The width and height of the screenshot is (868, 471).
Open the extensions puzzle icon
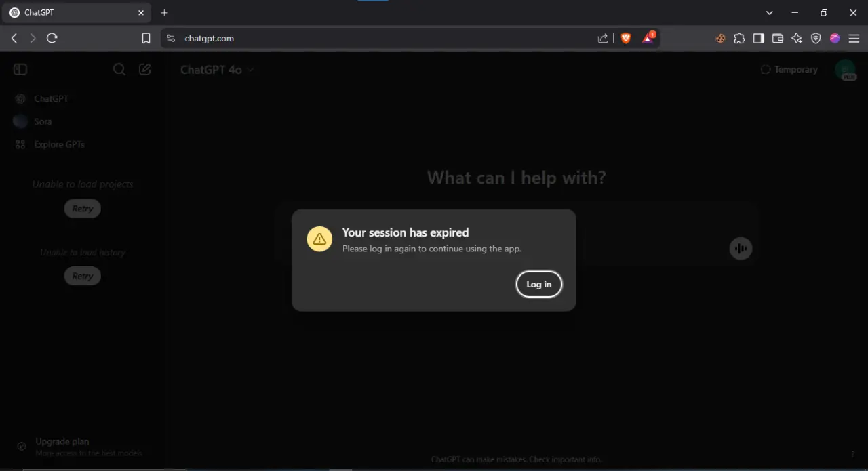coord(740,39)
